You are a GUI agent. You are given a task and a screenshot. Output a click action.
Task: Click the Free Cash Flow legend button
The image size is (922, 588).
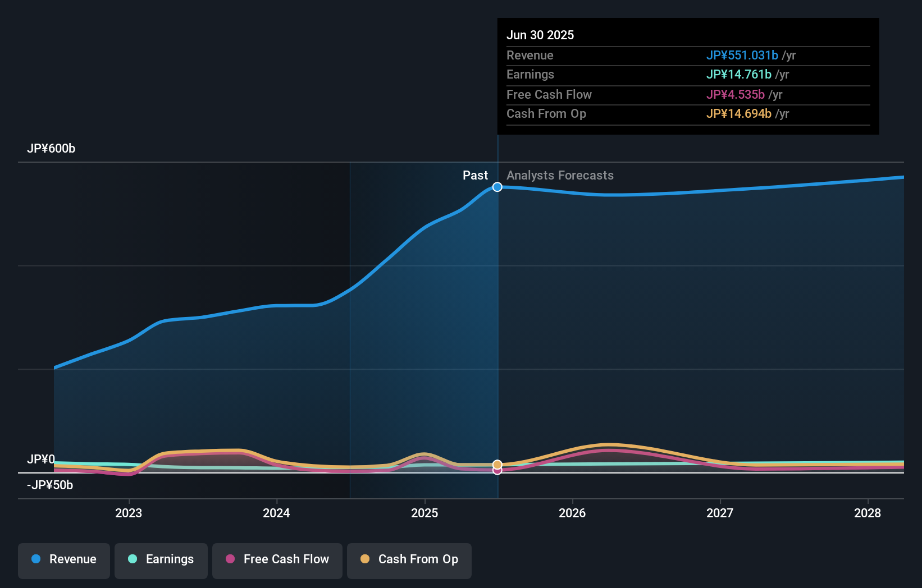click(x=277, y=560)
